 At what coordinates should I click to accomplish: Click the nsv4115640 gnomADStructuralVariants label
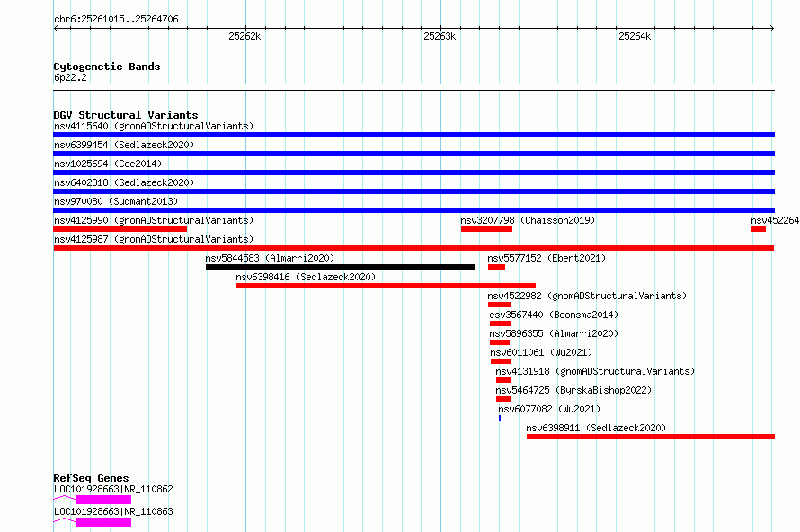[x=154, y=126]
